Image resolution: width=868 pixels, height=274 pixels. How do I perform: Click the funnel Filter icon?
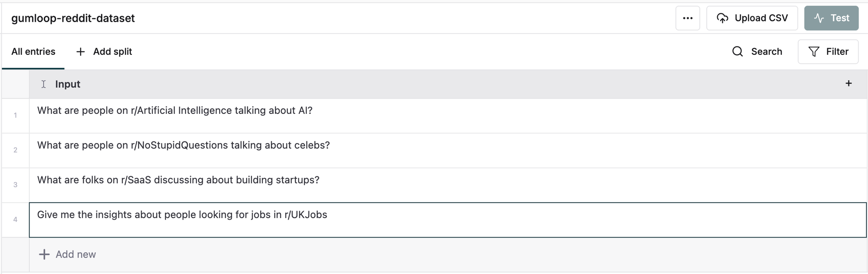[x=814, y=52]
